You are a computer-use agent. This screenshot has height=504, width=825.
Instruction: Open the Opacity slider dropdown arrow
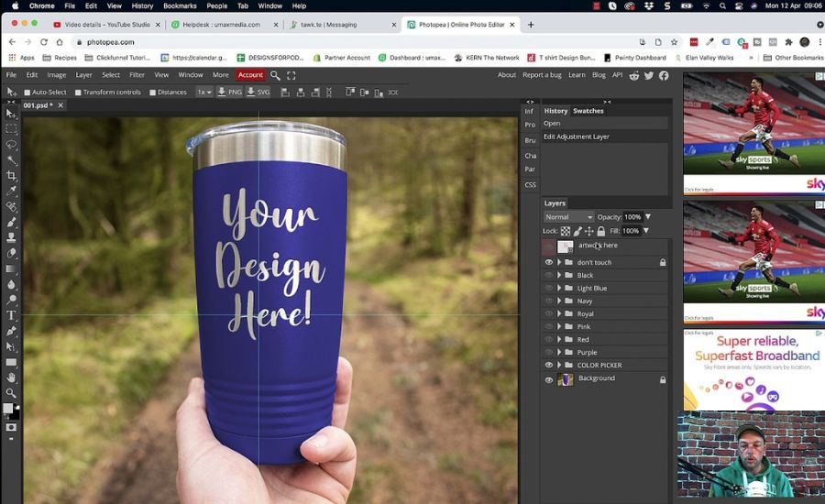coord(648,217)
